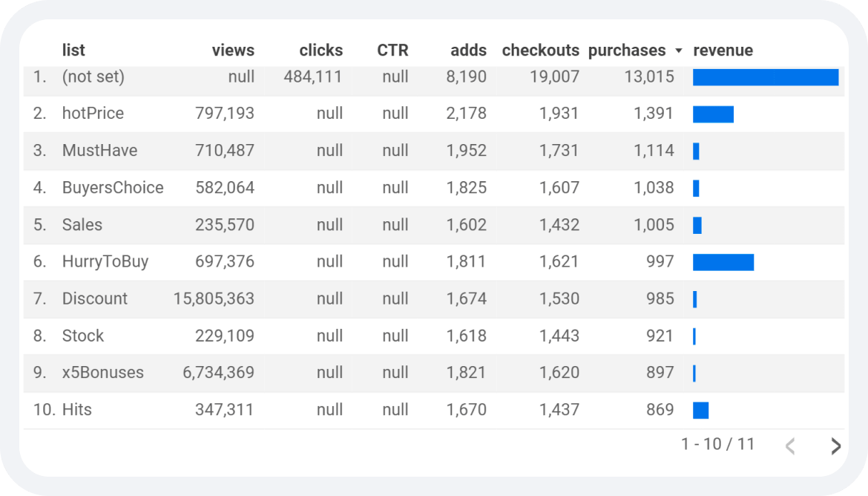The width and height of the screenshot is (868, 496).
Task: Click the sort arrow beside purchases header
Action: [x=679, y=51]
